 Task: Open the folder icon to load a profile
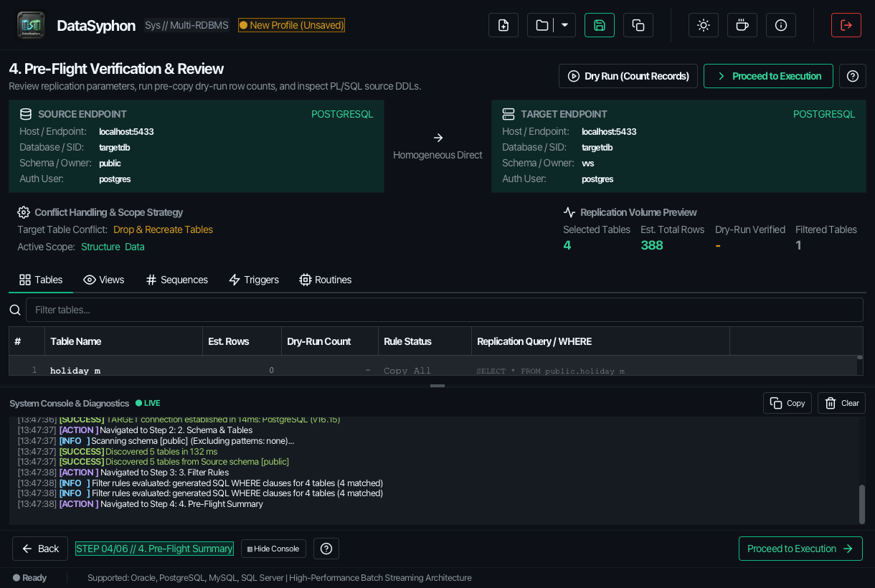(x=542, y=25)
